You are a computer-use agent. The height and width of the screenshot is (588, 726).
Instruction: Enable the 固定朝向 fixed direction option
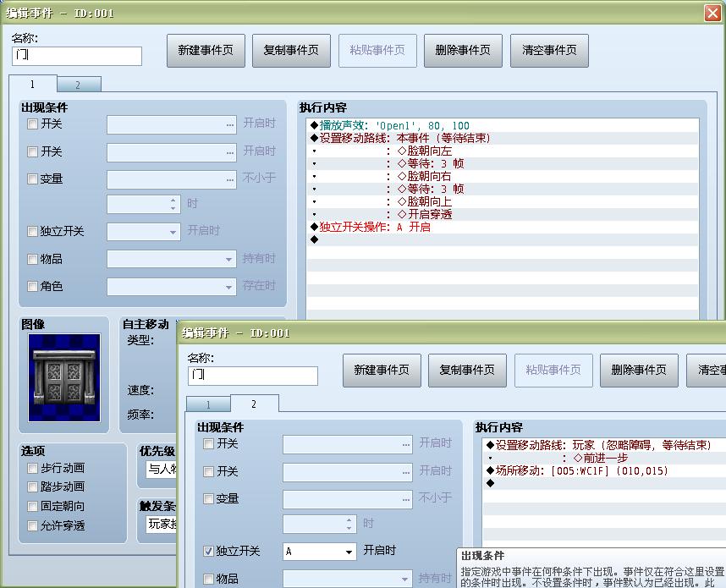click(34, 505)
